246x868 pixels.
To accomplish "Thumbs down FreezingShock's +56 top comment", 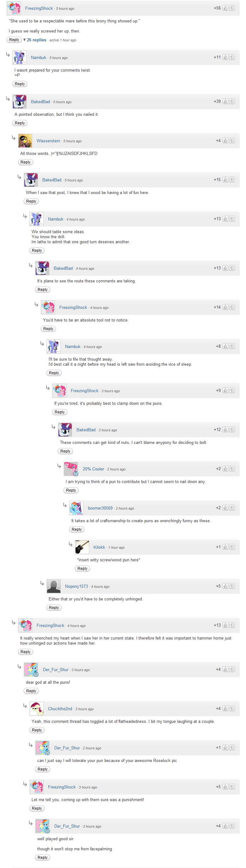I will [x=232, y=8].
